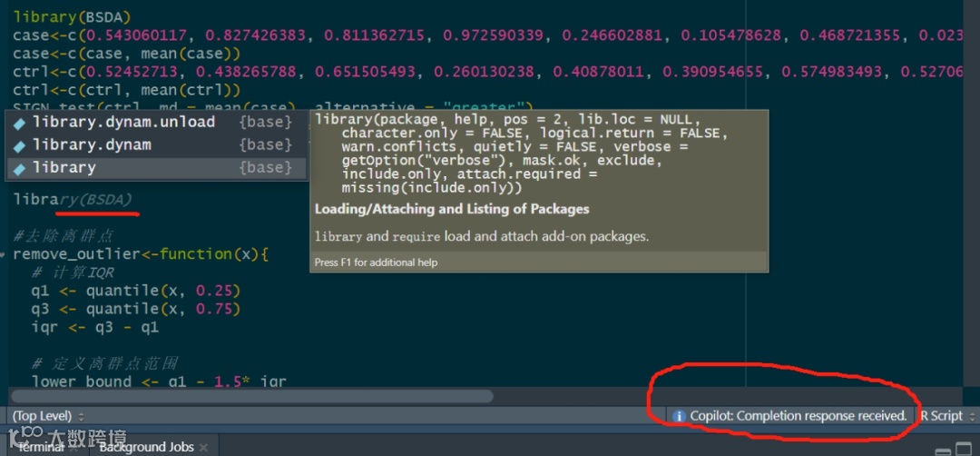Click 'Loading/Attaching and Listing of Packages' heading
Screen dimensions: 980x456
point(452,209)
